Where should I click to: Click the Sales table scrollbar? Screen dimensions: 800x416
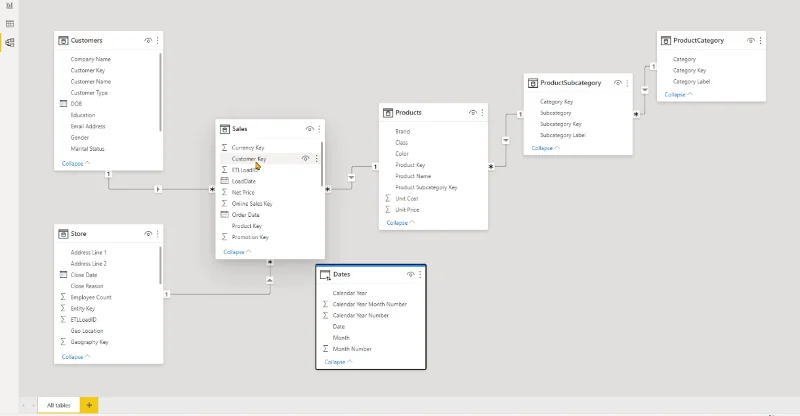tap(321, 163)
